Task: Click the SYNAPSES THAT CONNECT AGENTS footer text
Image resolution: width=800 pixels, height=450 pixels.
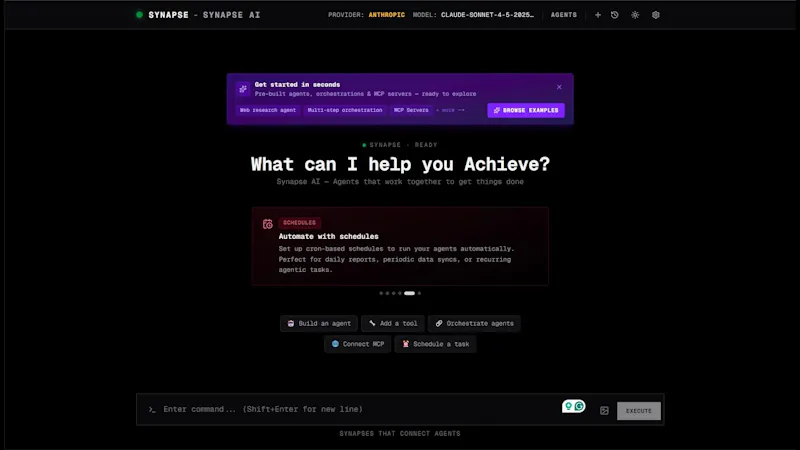Action: click(x=400, y=433)
